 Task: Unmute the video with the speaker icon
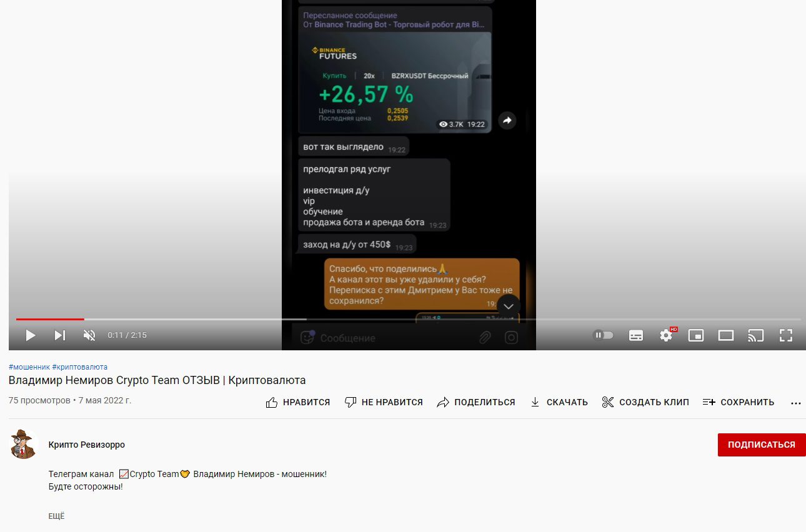pyautogui.click(x=89, y=335)
